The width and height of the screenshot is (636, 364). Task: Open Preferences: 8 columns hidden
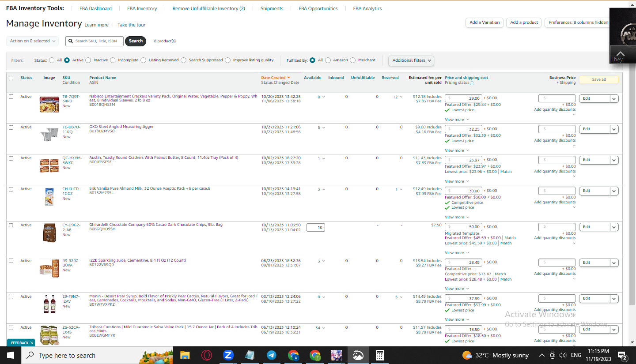tap(578, 23)
